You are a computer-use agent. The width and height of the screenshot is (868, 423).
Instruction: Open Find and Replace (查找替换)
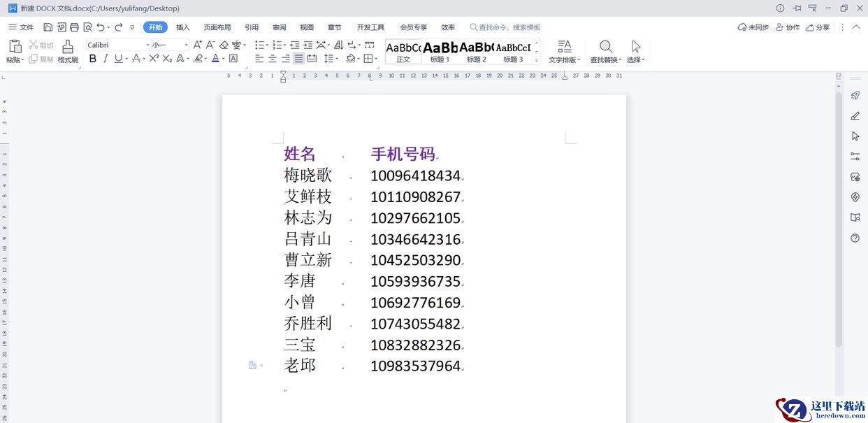606,50
